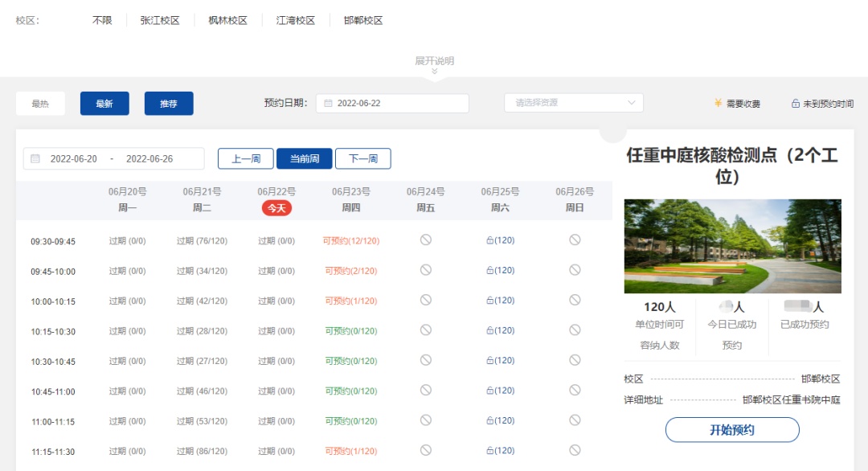The height and width of the screenshot is (471, 868).
Task: Click the calendar icon in week range field
Action: [35, 159]
